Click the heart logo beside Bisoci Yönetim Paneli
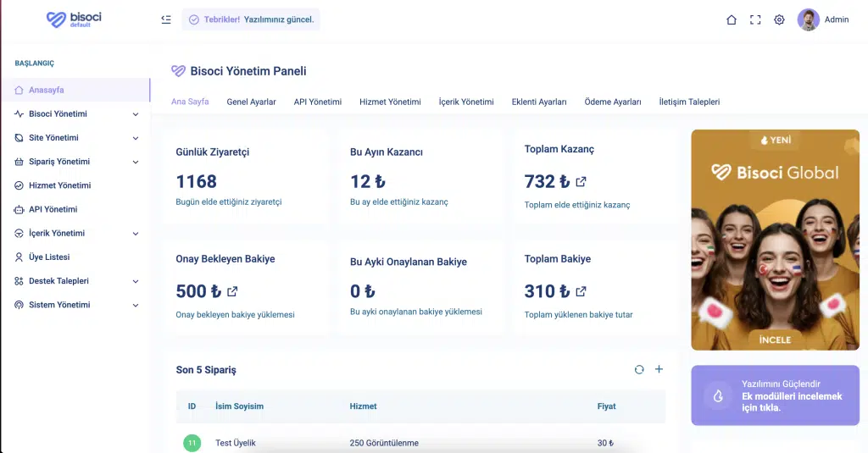The image size is (868, 453). click(178, 71)
